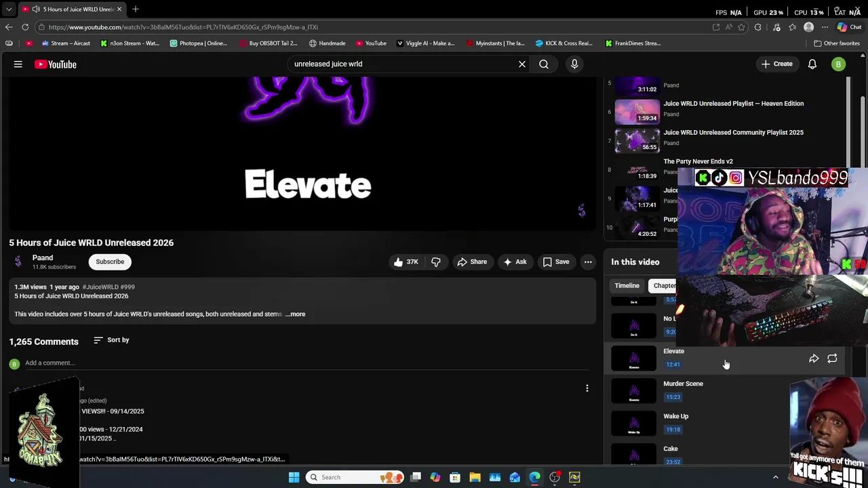Expand the description with ...more
The height and width of the screenshot is (488, 868).
(x=296, y=314)
